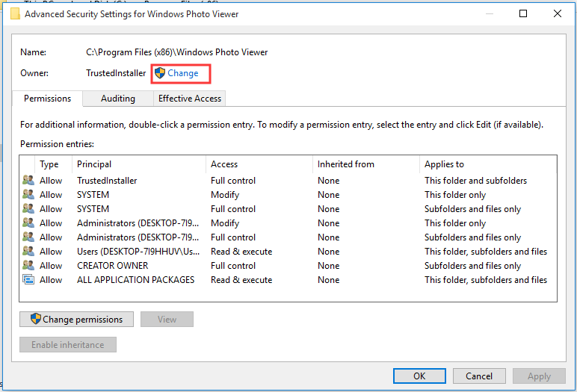Click the user icon for the TrustedInstaller entry

tap(28, 181)
